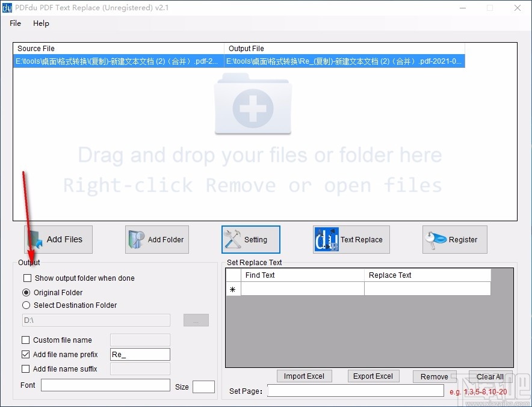Viewport: 532px width, 407px height.
Task: Open the File menu
Action: point(14,23)
